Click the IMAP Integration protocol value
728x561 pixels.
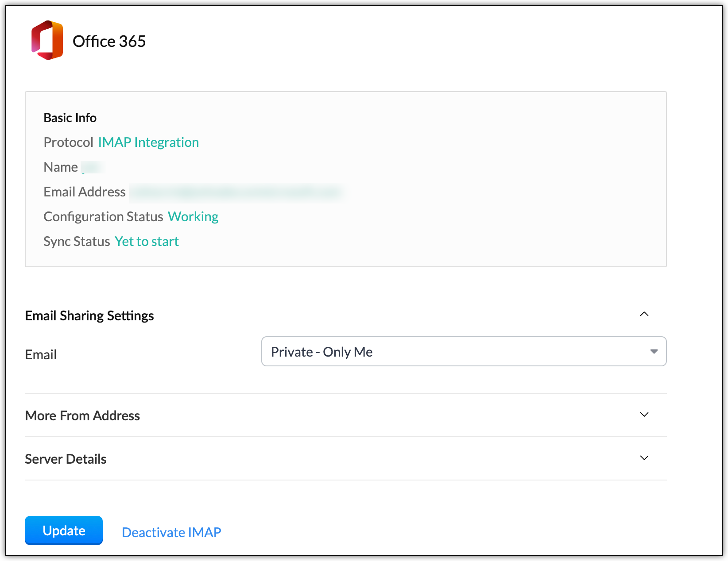click(x=148, y=142)
